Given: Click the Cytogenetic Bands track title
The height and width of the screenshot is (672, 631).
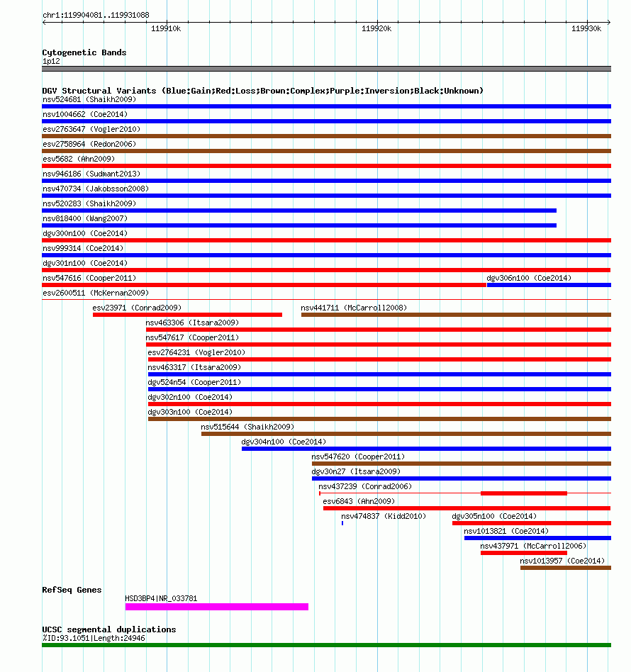Looking at the screenshot, I should pyautogui.click(x=84, y=52).
